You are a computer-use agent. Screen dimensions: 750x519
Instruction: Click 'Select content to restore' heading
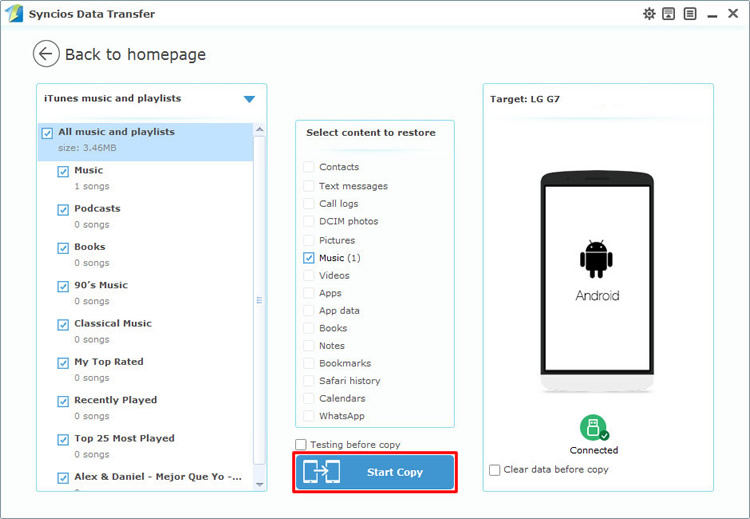pyautogui.click(x=371, y=133)
